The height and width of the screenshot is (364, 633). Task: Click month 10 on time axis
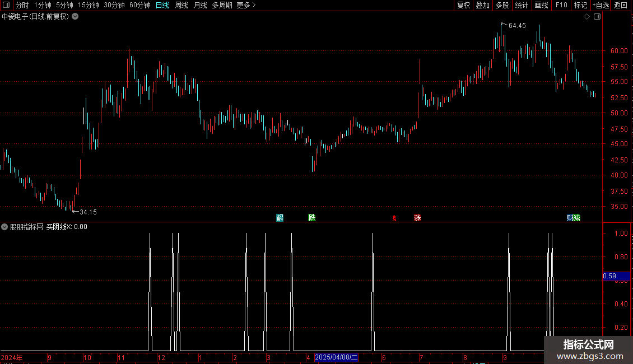click(87, 357)
